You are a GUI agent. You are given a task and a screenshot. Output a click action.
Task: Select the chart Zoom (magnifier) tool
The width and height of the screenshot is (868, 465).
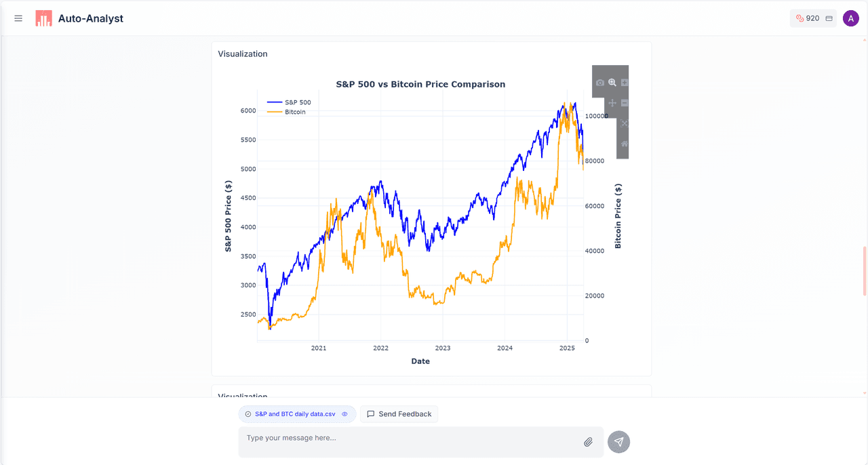(x=612, y=83)
